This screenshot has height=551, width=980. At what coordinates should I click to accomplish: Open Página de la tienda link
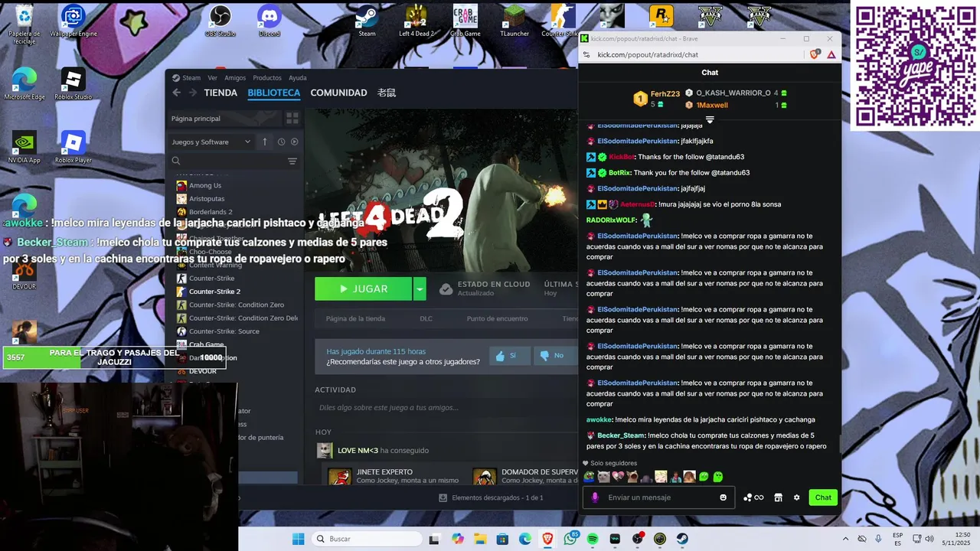point(355,318)
